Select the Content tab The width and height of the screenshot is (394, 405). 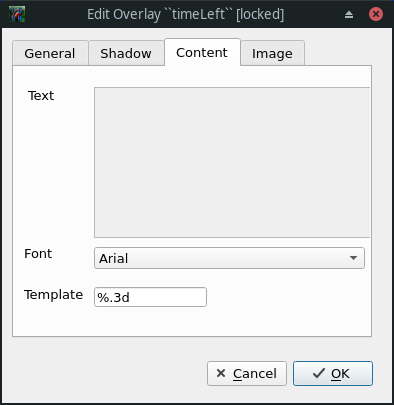click(202, 52)
